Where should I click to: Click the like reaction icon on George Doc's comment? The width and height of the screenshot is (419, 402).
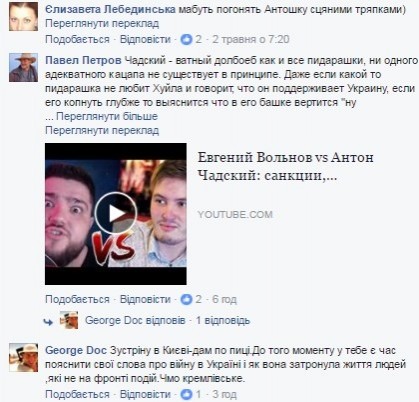(x=187, y=395)
